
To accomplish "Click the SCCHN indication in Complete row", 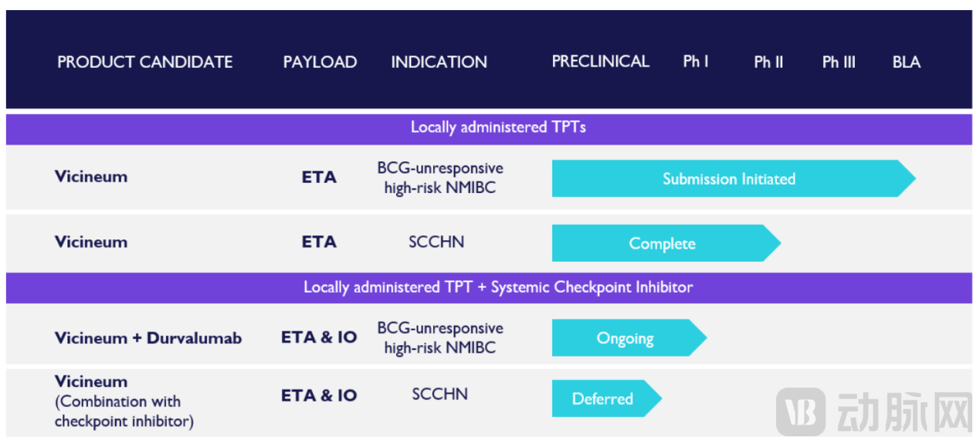I will 436,242.
